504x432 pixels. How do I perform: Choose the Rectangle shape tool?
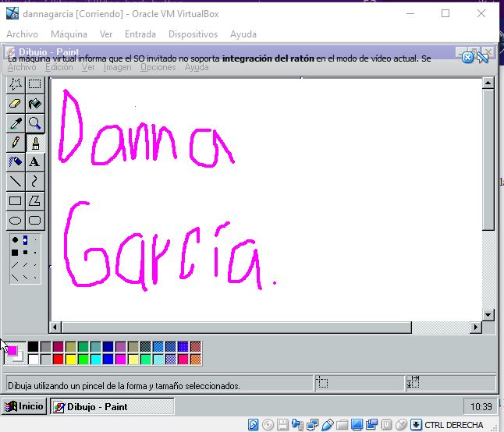coord(15,201)
